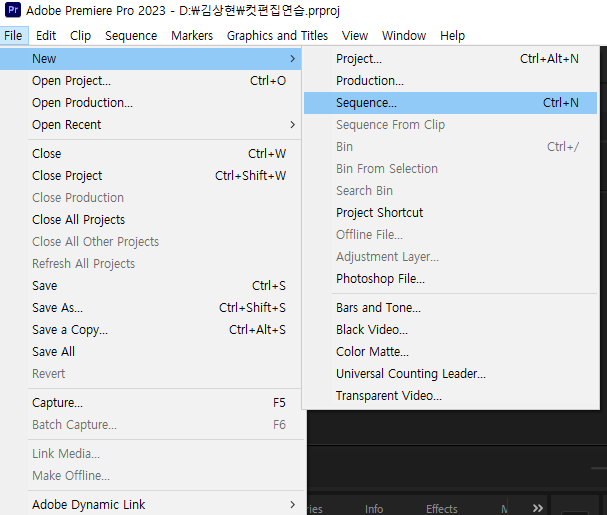This screenshot has height=515, width=607.
Task: Open the Graphics and Titles menu
Action: (x=277, y=36)
